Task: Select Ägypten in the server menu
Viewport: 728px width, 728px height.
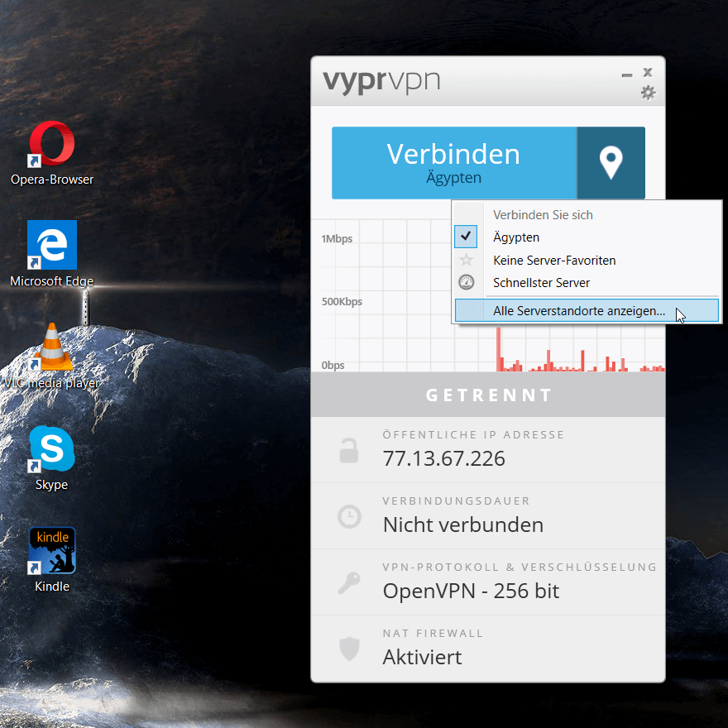Action: (x=587, y=237)
